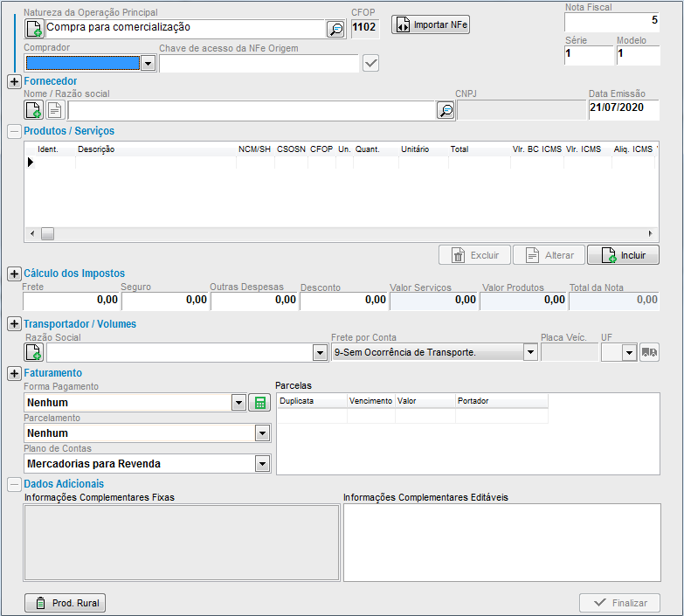Expand the Fornecedor section
The image size is (684, 616).
click(14, 81)
